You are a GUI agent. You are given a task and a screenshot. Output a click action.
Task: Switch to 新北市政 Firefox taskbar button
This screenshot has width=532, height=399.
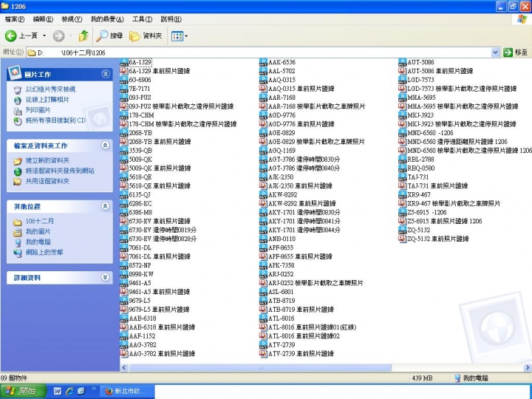(x=128, y=391)
